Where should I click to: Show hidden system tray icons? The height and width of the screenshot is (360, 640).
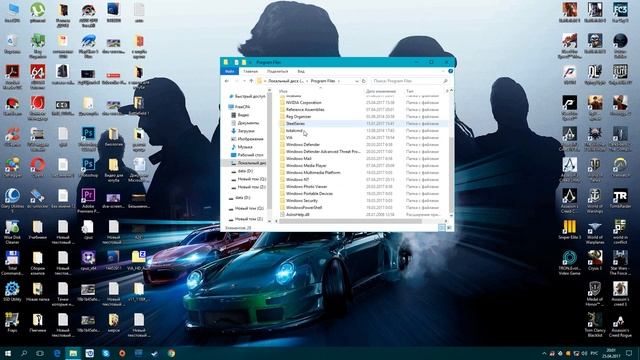click(x=544, y=353)
